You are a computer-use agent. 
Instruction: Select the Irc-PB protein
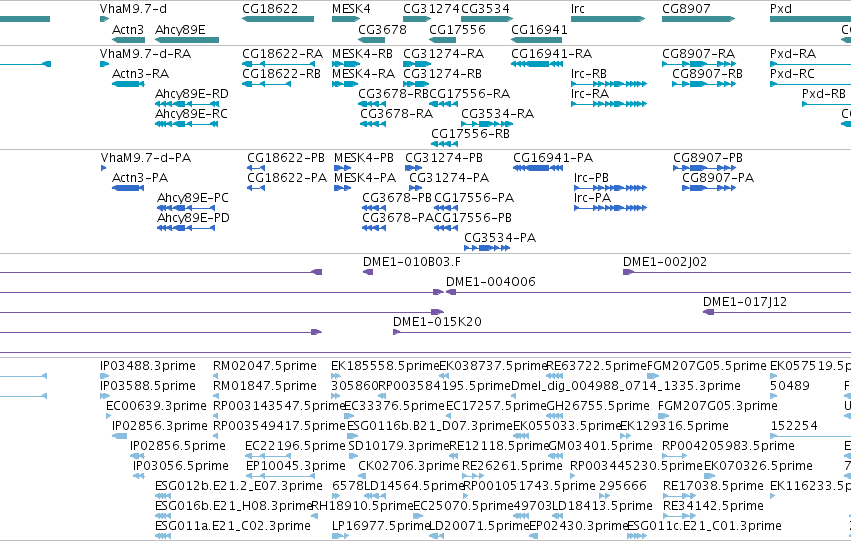point(611,188)
